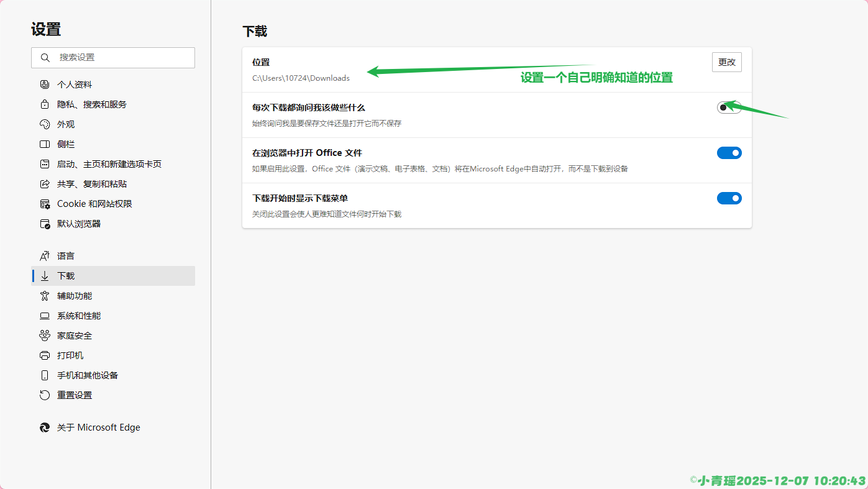Click the lock icon beside 隐私、搜索和服务
Viewport: 868px width, 489px height.
pyautogui.click(x=45, y=104)
